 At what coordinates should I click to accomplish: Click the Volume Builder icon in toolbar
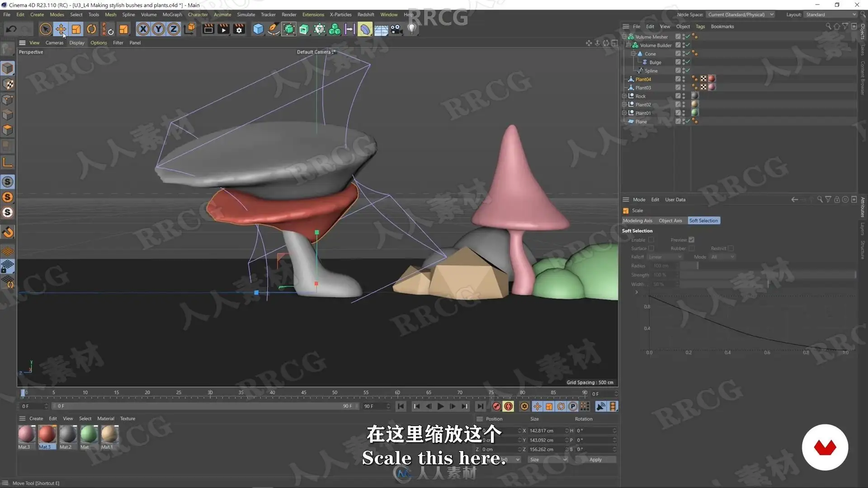tap(335, 29)
